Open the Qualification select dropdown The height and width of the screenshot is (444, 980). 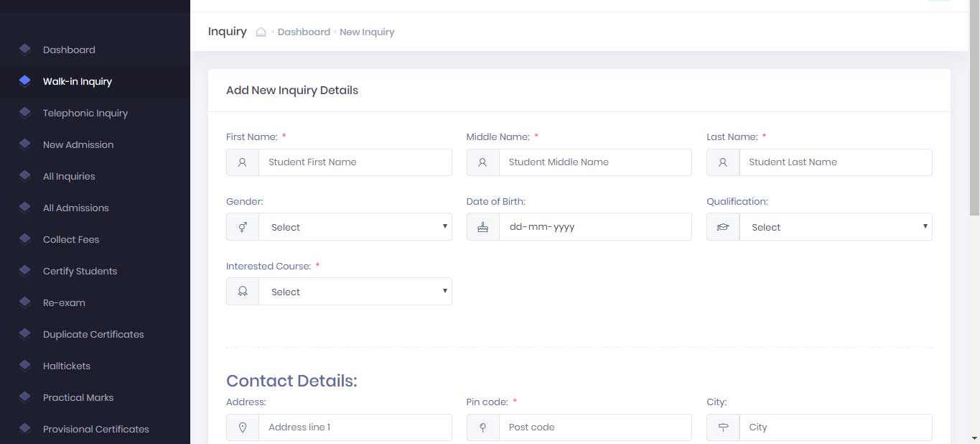coord(836,227)
